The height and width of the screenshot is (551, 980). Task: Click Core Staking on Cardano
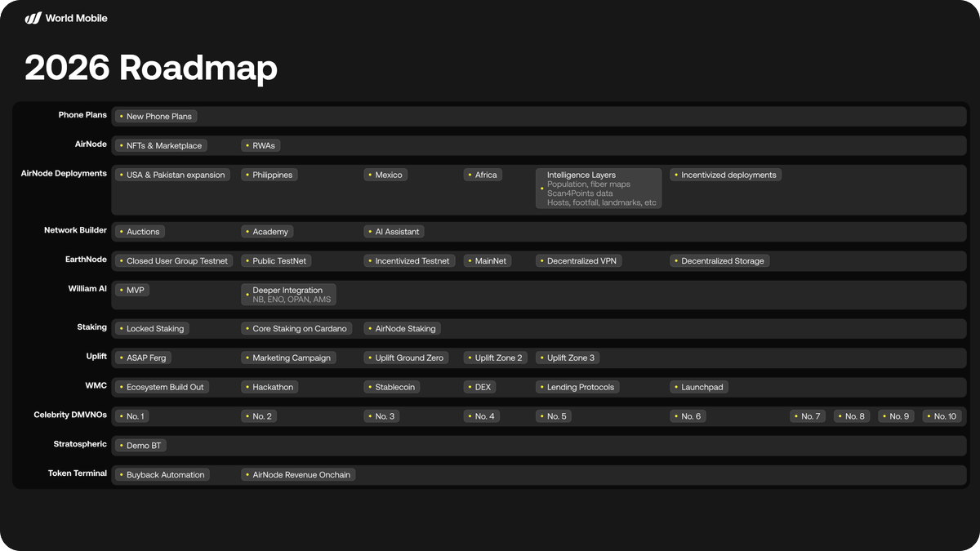[x=296, y=329]
